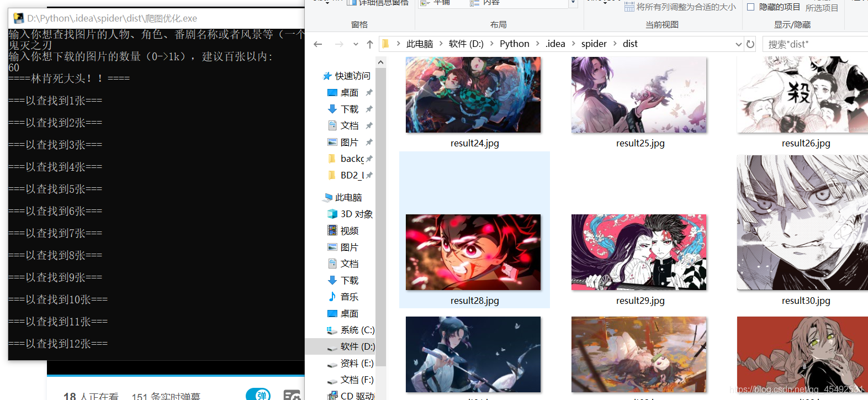Click the console window's 爬图优化.exe title icon
This screenshot has width=868, height=400.
pyautogui.click(x=18, y=18)
